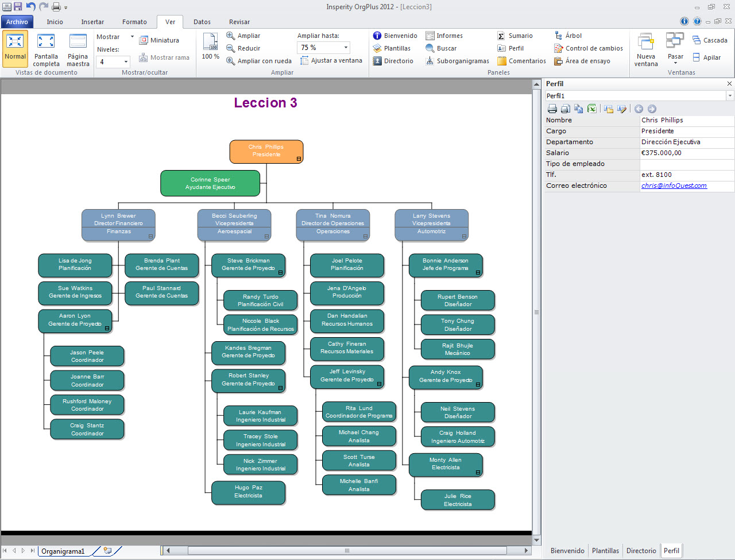735x560 pixels.
Task: Click Ajustar a ventana button
Action: point(331,60)
